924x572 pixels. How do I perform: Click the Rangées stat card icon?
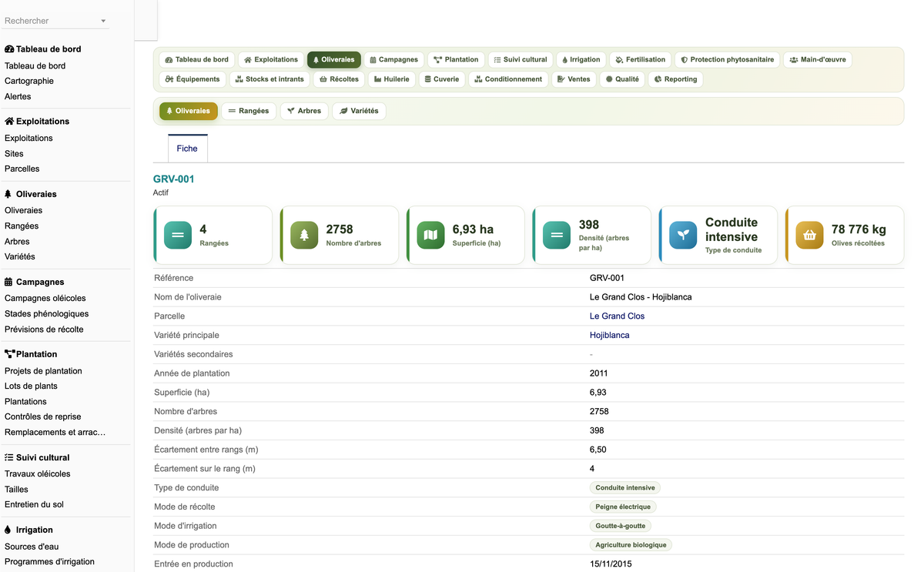[178, 235]
